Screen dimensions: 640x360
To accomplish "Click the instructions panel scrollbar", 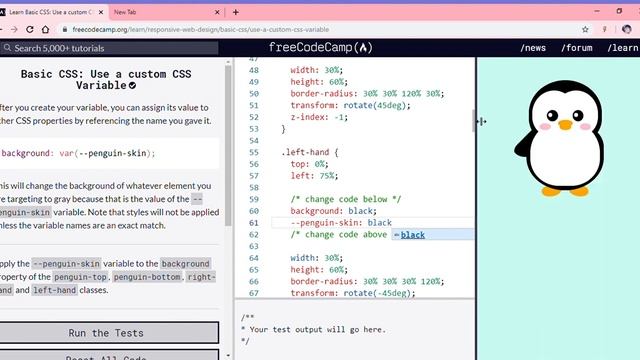I will [228, 145].
